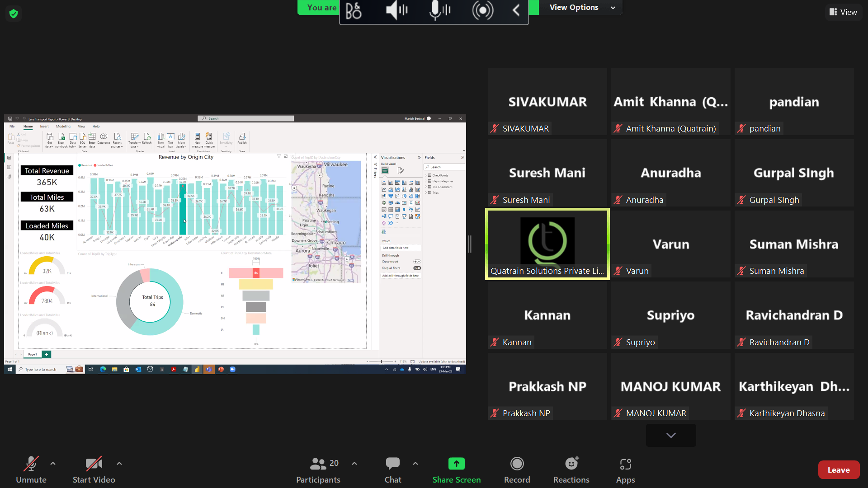The image size is (868, 488).
Task: Open the View Options dropdown
Action: coord(582,7)
